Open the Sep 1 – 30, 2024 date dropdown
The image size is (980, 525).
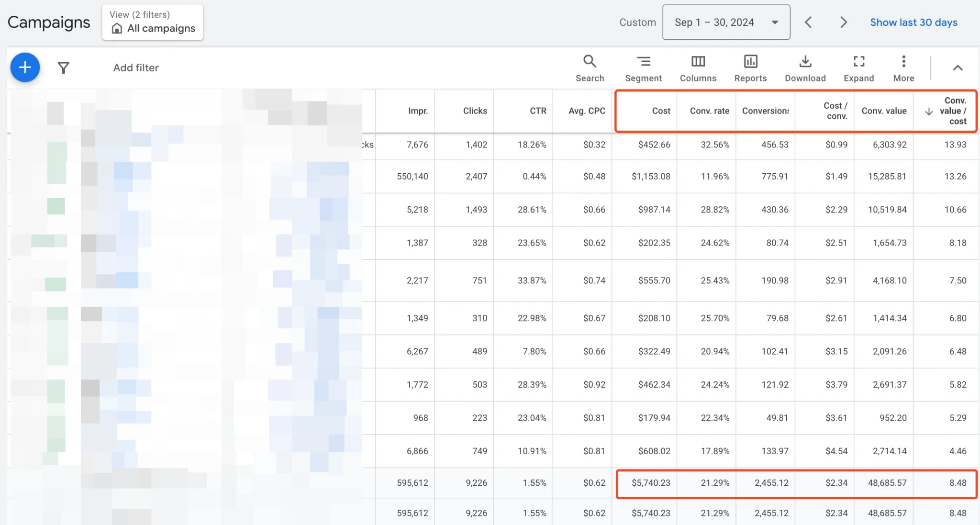point(726,22)
